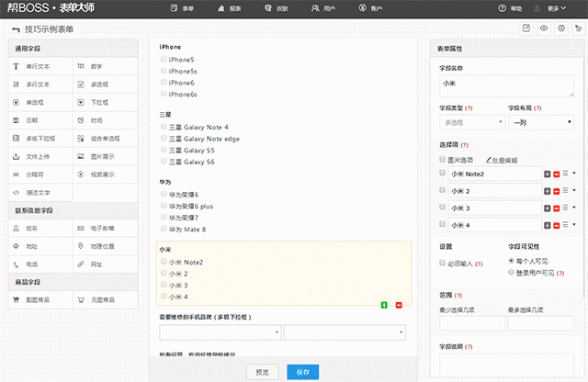Add a 数字 number field
The width and height of the screenshot is (588, 382).
[106, 66]
